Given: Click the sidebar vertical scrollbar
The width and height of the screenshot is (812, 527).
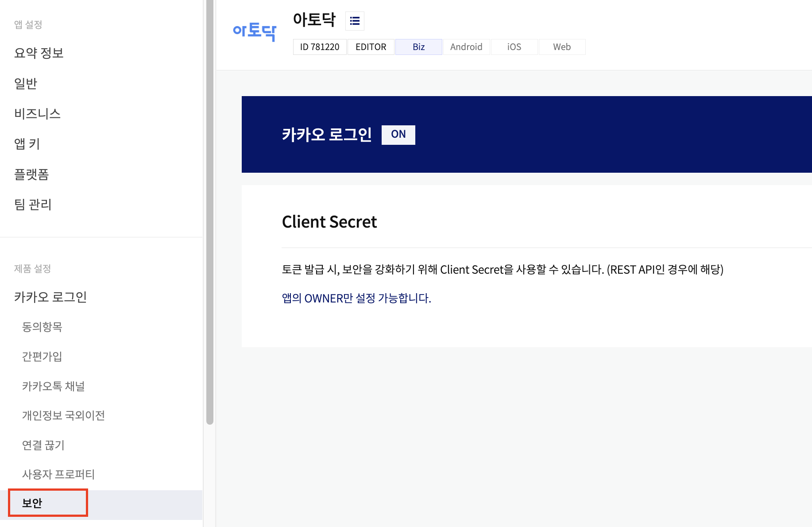Looking at the screenshot, I should coord(210,213).
